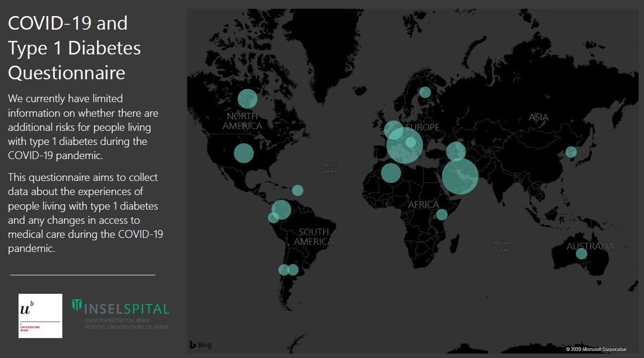Select the bubble over the central United States
This screenshot has width=644, height=358.
(x=243, y=153)
